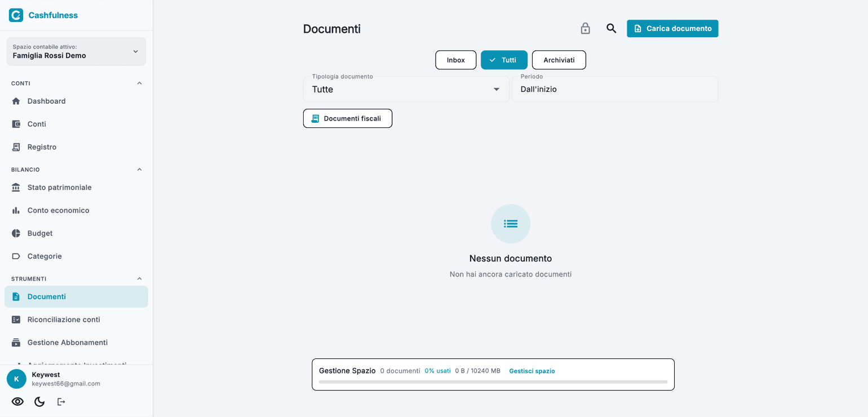Click the 0 B / 10240 MB text
868x417 pixels.
click(x=477, y=371)
